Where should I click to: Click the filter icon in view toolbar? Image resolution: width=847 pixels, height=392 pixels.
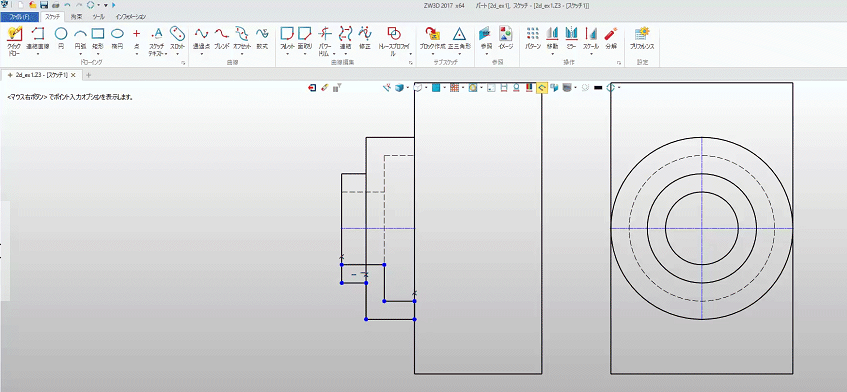[337, 87]
